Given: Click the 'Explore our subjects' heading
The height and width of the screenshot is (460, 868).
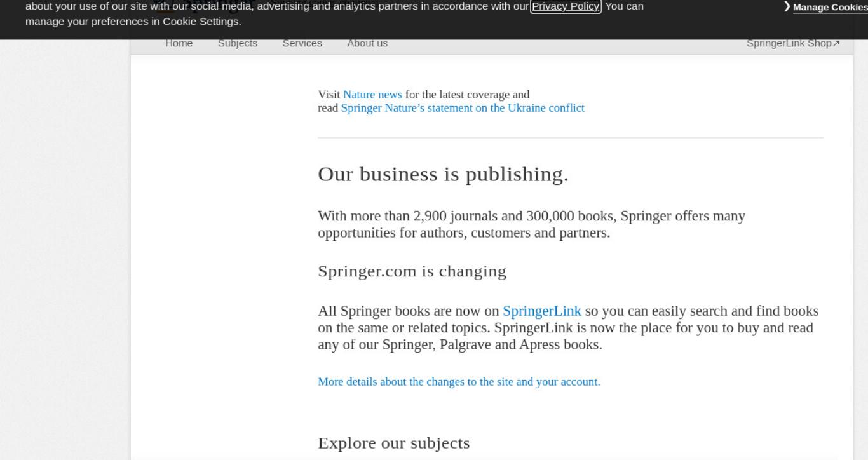Looking at the screenshot, I should [394, 443].
